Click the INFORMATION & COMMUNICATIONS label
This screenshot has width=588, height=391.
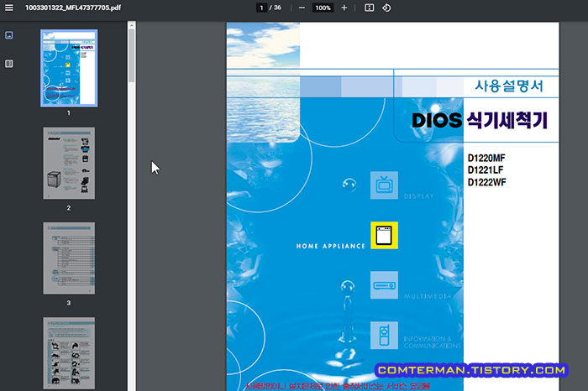tap(433, 342)
